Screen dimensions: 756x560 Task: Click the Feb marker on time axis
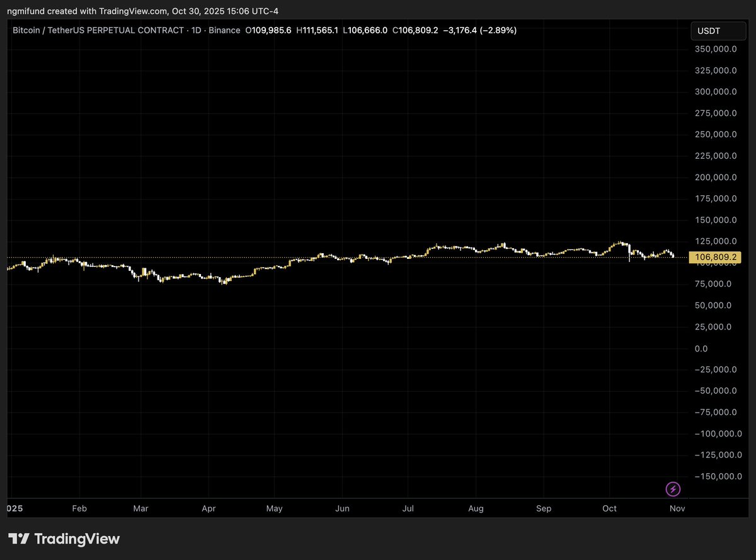79,508
